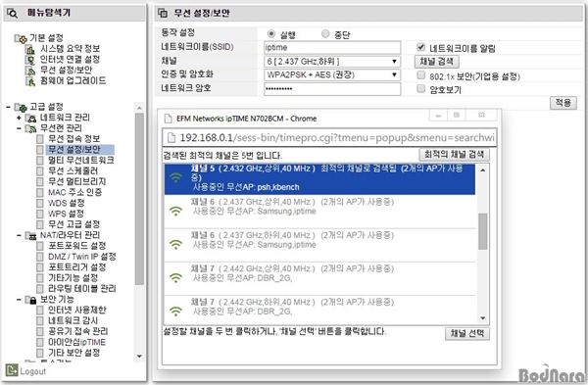Image resolution: width=588 pixels, height=385 pixels.
Task: Click the 무선 설정/보안 header icon
Action: pos(163,13)
